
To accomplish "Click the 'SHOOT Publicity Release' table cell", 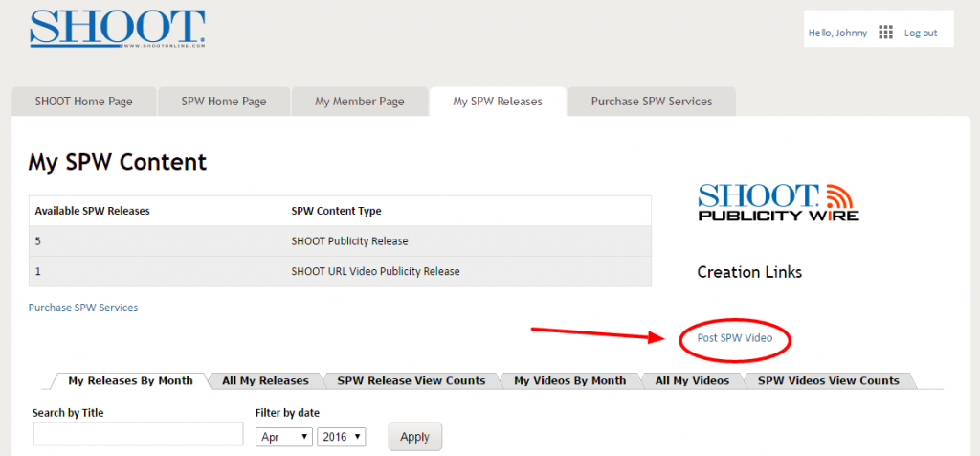I will [349, 241].
